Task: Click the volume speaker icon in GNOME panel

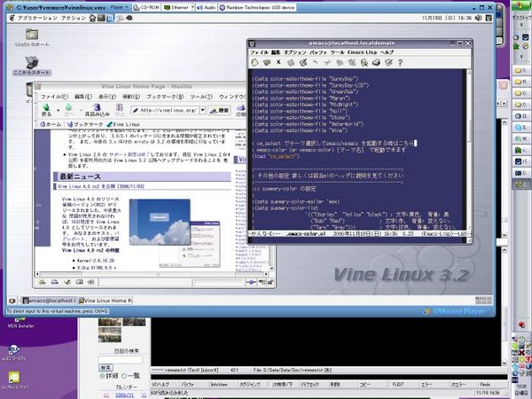Action: coord(479,18)
